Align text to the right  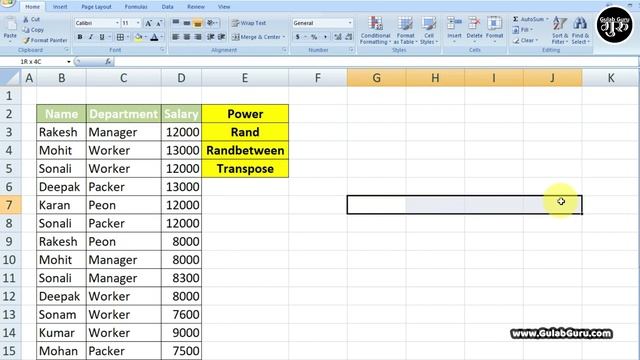[x=198, y=37]
